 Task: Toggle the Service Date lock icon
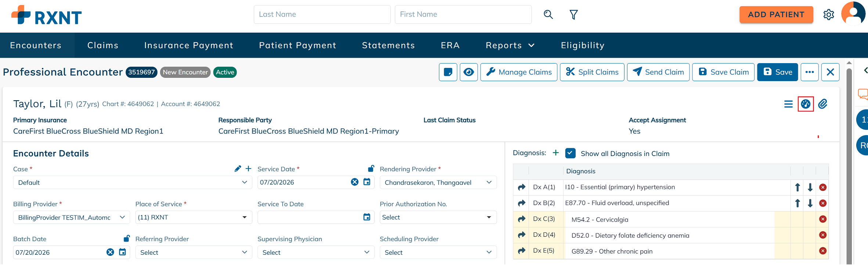pos(371,168)
